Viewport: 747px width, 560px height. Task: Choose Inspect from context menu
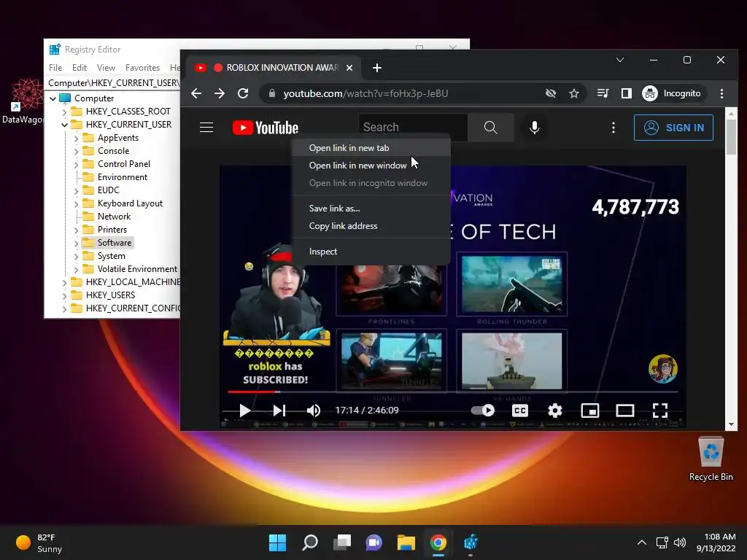[371, 252]
